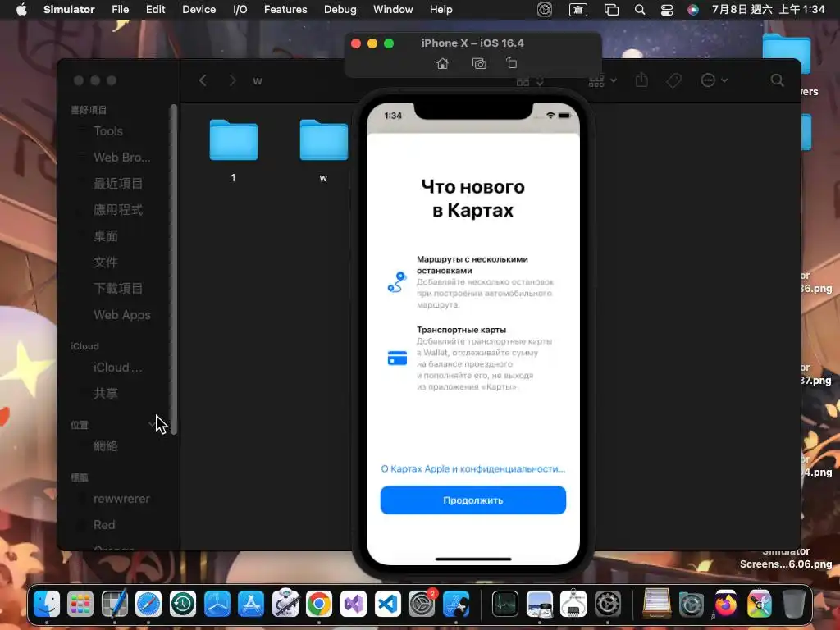Go back in the Finder window
The width and height of the screenshot is (840, 630).
click(203, 81)
